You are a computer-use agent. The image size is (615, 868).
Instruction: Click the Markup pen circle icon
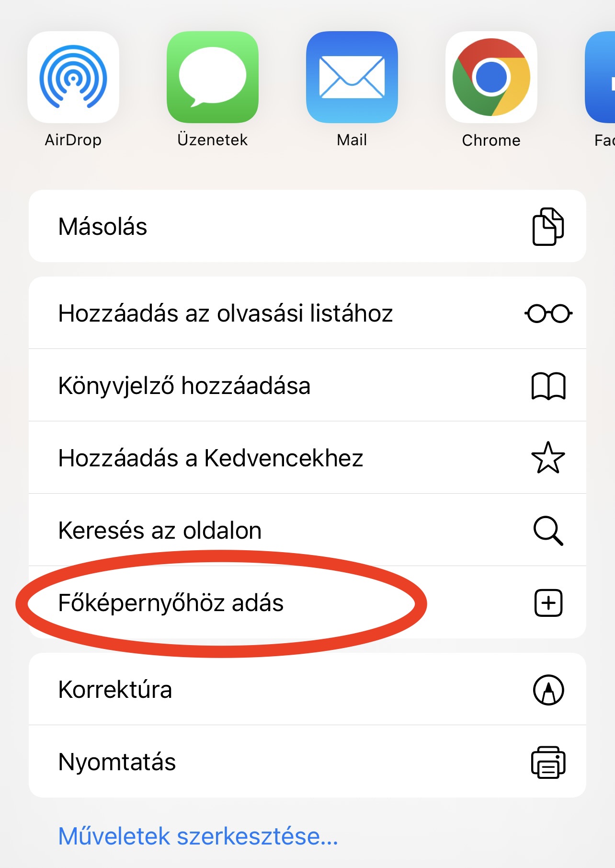[x=548, y=690]
